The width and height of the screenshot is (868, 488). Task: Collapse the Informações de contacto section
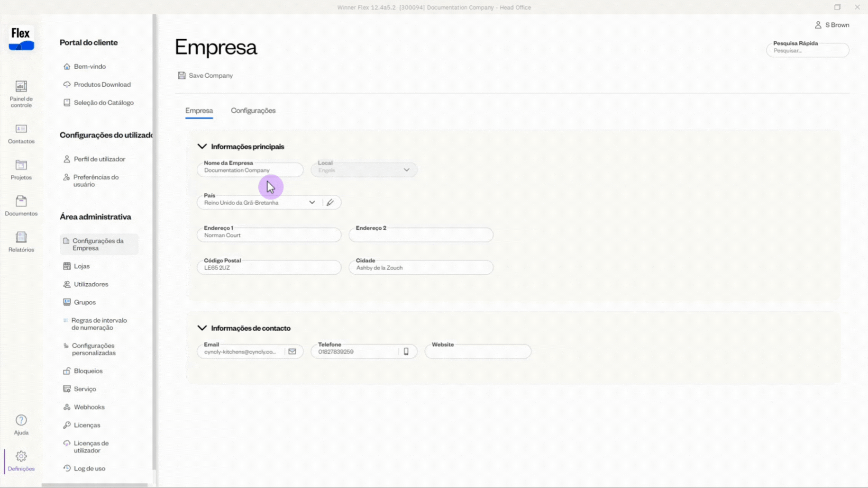pyautogui.click(x=202, y=327)
